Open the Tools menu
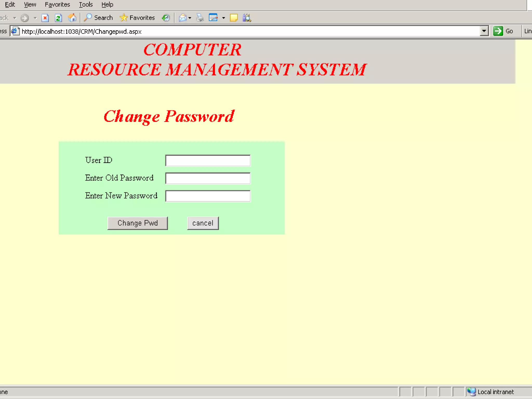This screenshot has width=532, height=399. coord(86,4)
